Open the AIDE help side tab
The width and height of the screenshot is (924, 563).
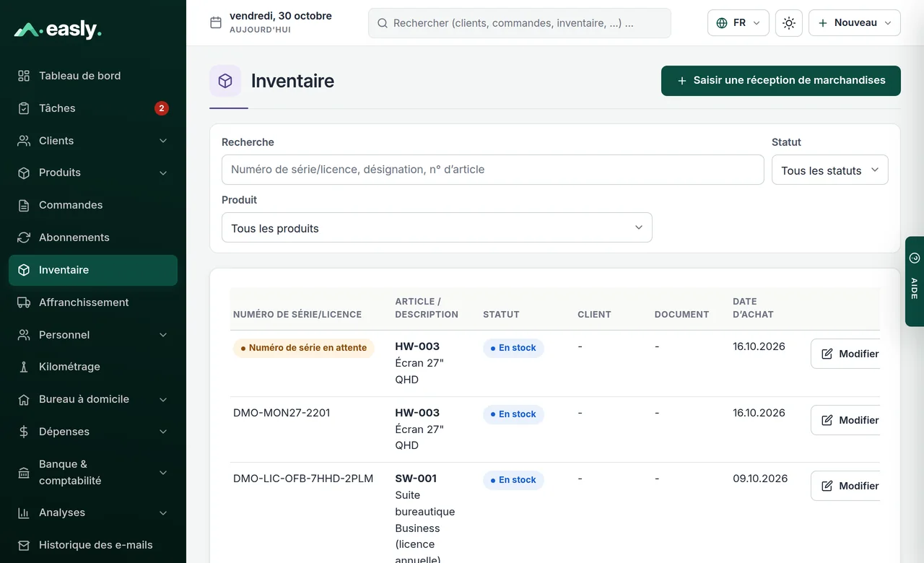coord(915,281)
